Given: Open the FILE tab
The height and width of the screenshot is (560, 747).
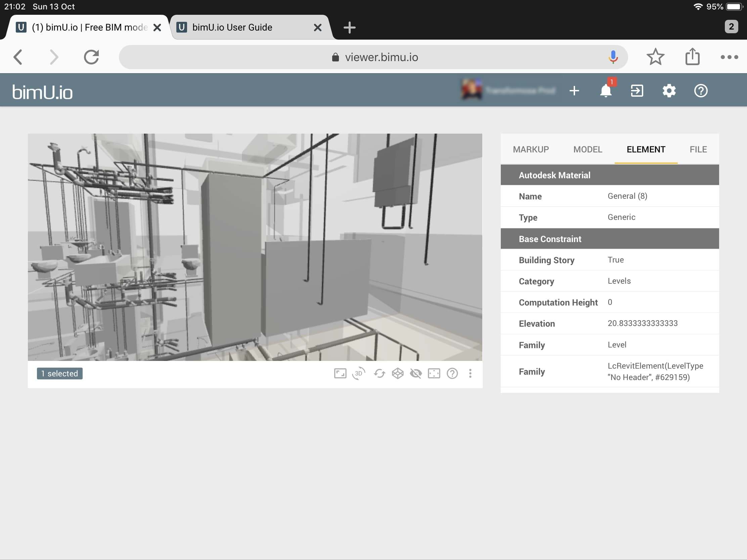Looking at the screenshot, I should 698,149.
